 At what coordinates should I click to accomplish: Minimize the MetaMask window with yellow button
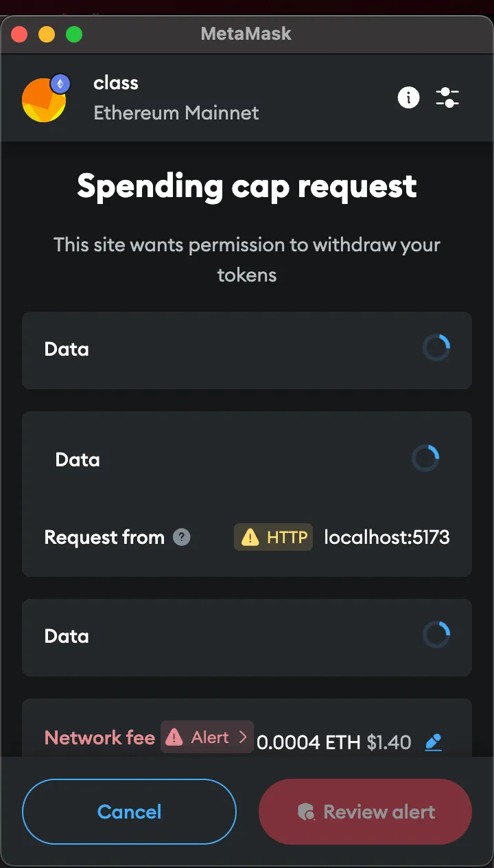(x=47, y=34)
